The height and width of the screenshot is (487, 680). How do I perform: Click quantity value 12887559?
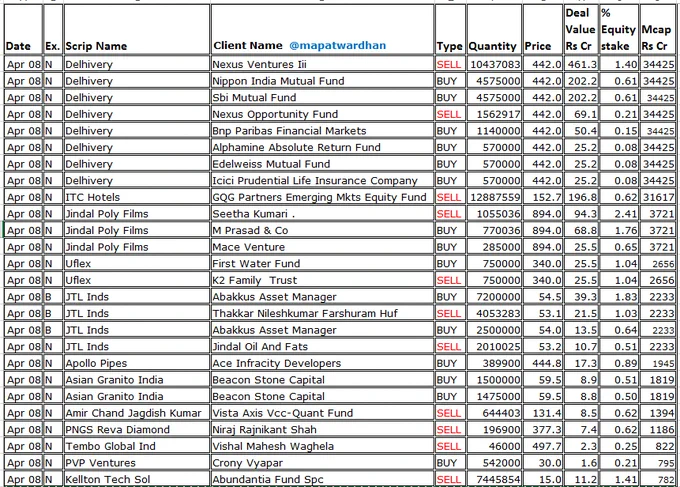pos(495,197)
